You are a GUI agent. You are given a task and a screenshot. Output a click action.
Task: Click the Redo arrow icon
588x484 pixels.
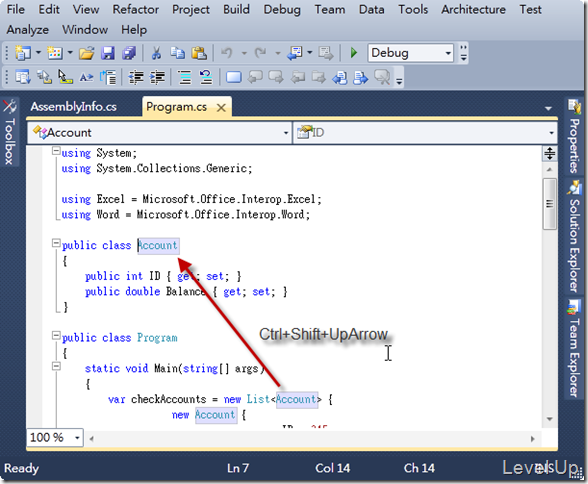click(x=261, y=53)
